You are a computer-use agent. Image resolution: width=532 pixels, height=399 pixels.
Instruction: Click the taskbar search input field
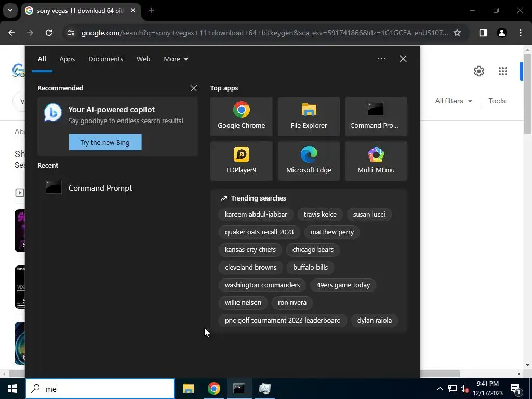[100, 389]
